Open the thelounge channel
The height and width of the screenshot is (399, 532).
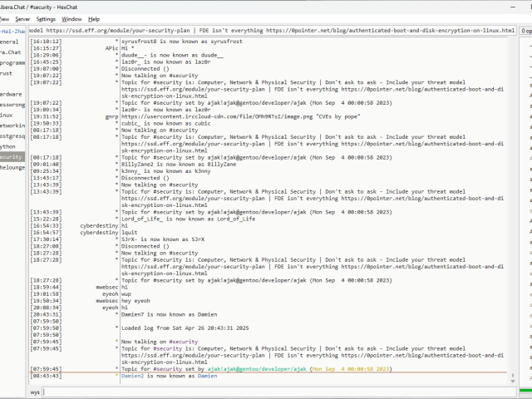coord(12,167)
